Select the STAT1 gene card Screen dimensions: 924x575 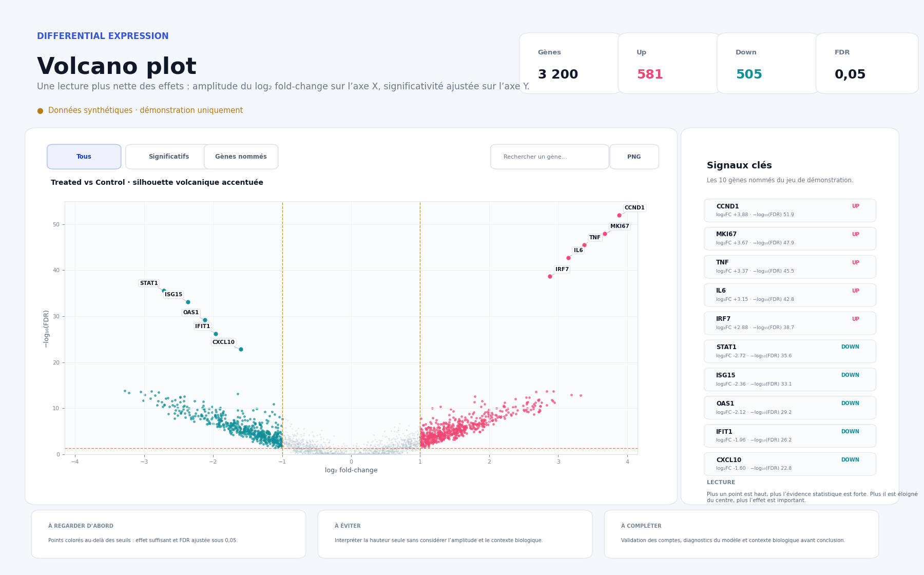coord(790,351)
